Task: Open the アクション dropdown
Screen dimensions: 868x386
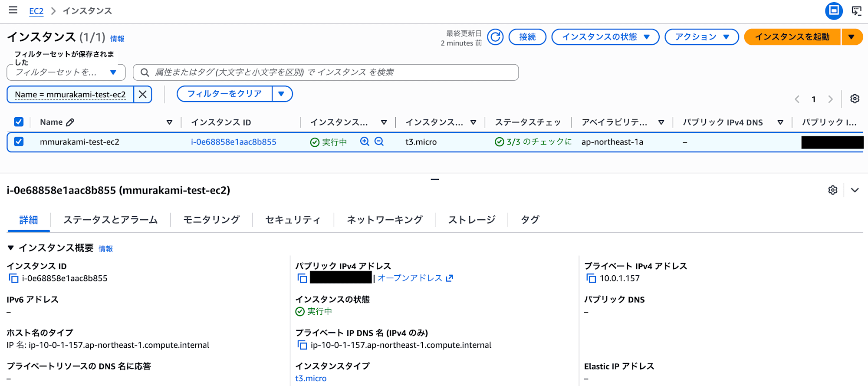Action: coord(701,37)
